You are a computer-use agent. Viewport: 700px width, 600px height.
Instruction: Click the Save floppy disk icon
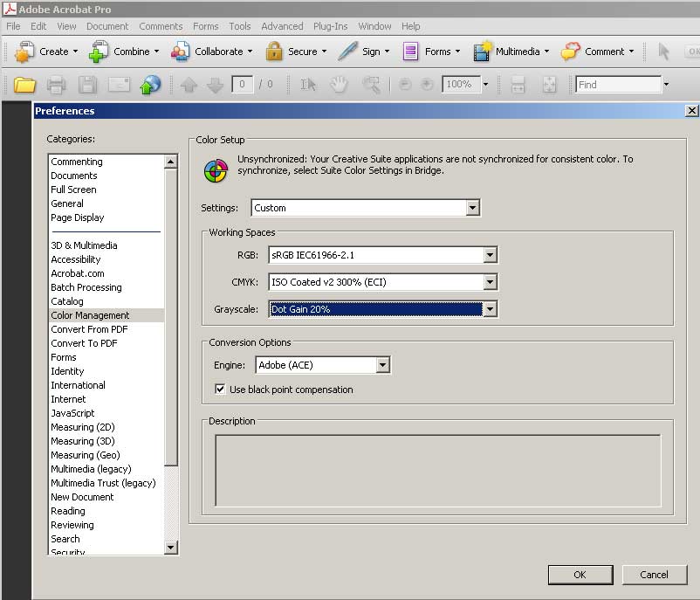pos(87,85)
